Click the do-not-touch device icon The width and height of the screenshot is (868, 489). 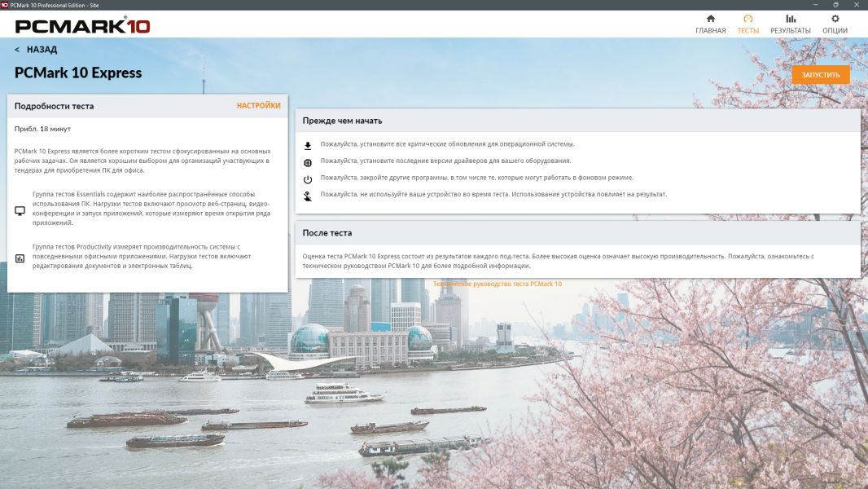pyautogui.click(x=308, y=196)
